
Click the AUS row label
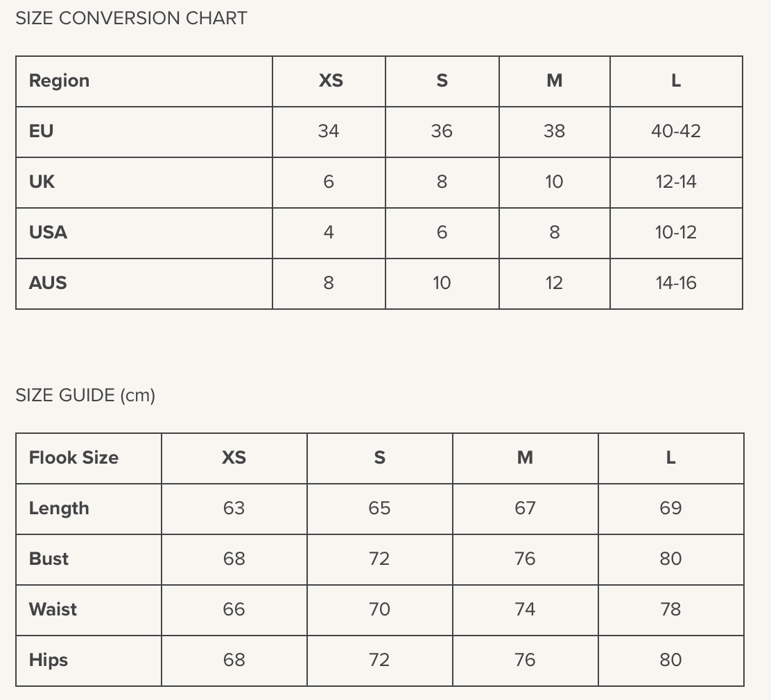48,283
